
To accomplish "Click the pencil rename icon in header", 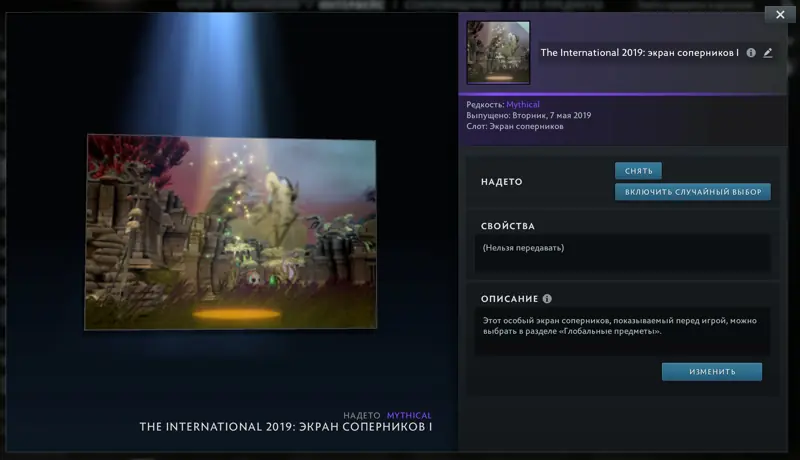I will pyautogui.click(x=768, y=53).
